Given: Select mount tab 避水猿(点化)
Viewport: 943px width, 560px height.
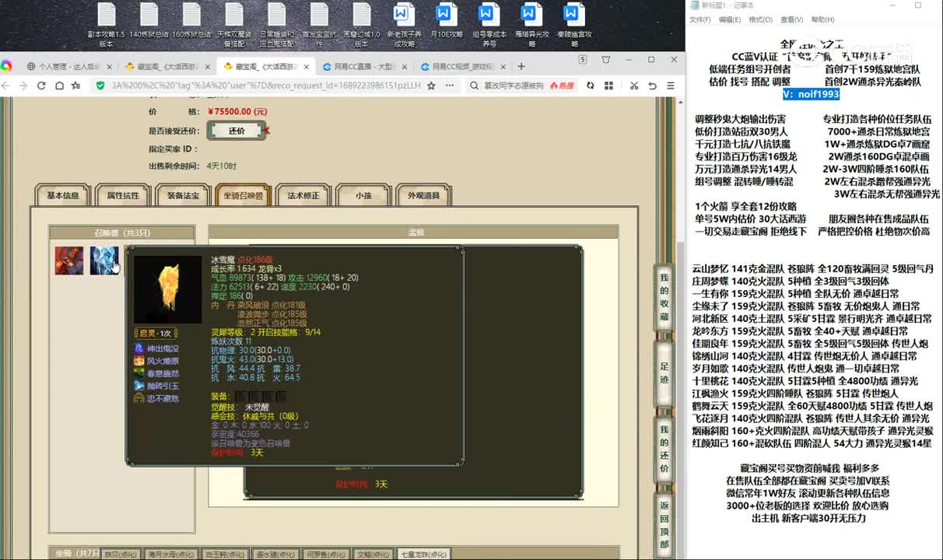Looking at the screenshot, I should tap(274, 555).
